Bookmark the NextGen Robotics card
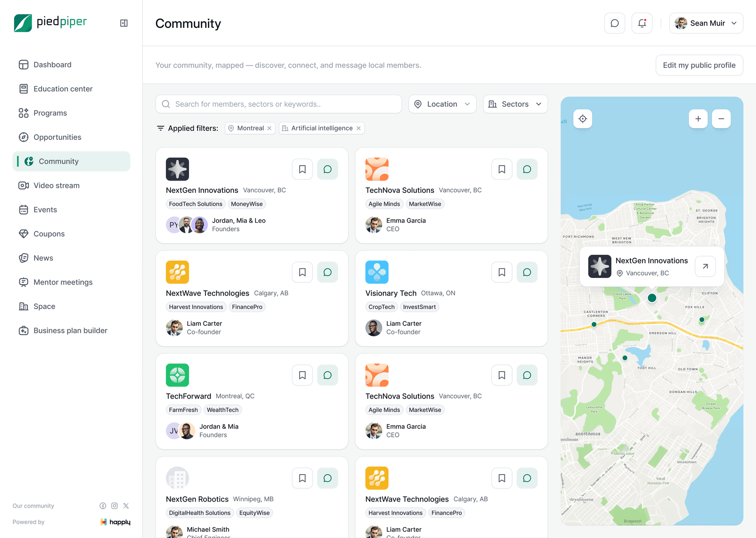This screenshot has height=538, width=756. [302, 478]
